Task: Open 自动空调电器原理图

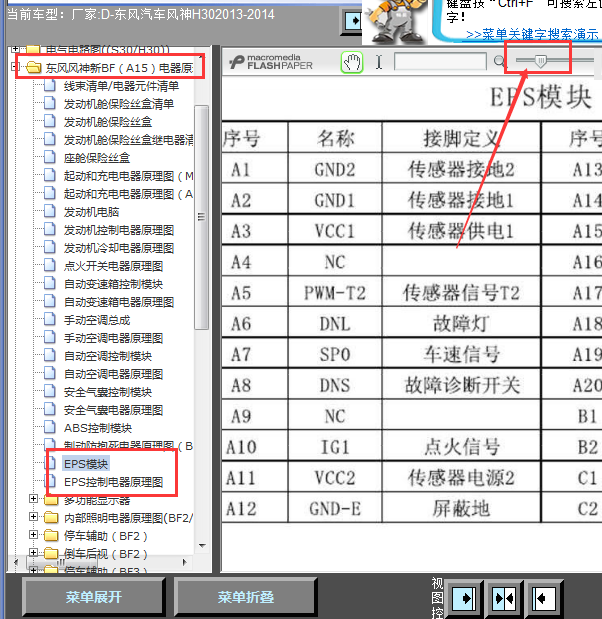Action: click(113, 374)
